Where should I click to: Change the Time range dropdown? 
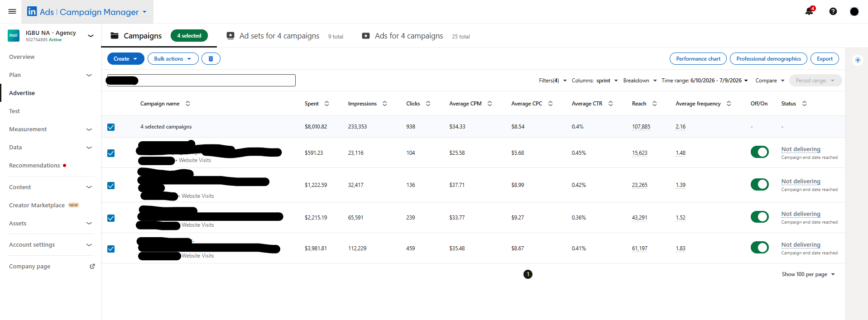pos(705,81)
